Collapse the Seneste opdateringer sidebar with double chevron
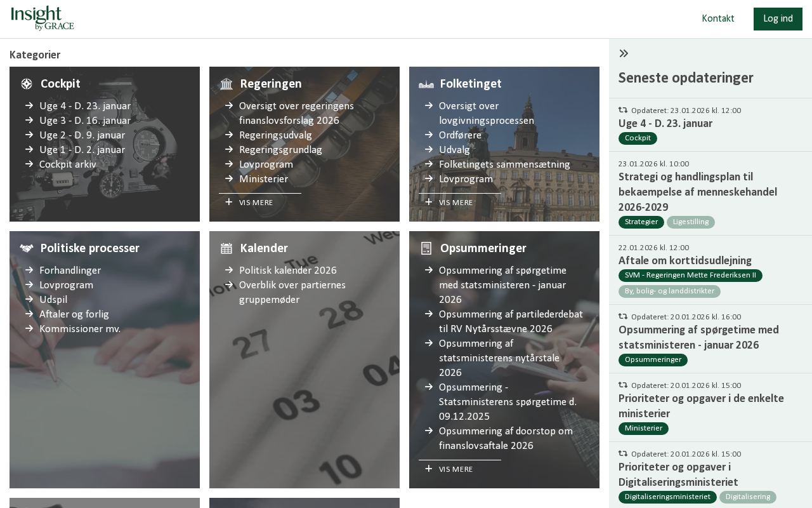 (624, 53)
